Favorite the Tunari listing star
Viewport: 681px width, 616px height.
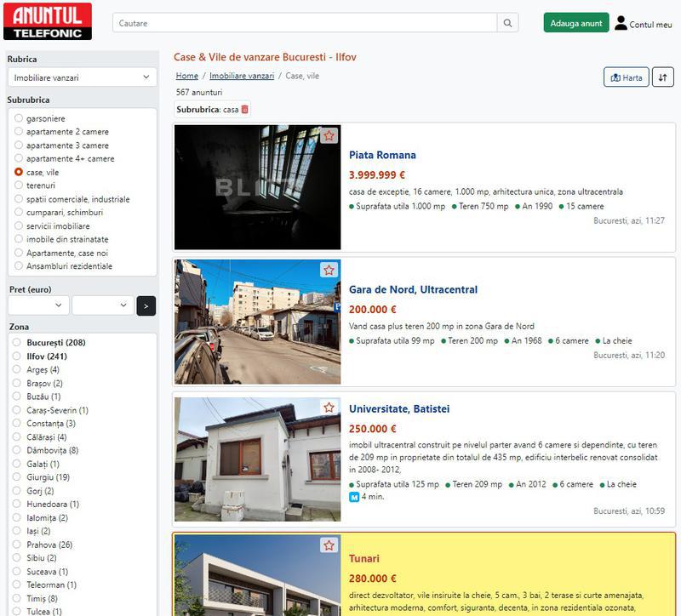[x=329, y=545]
